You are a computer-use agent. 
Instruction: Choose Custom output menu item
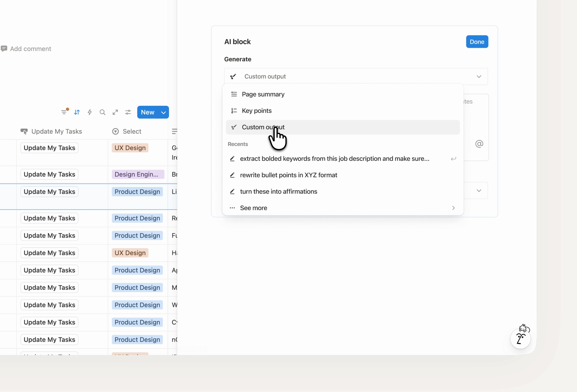point(343,127)
